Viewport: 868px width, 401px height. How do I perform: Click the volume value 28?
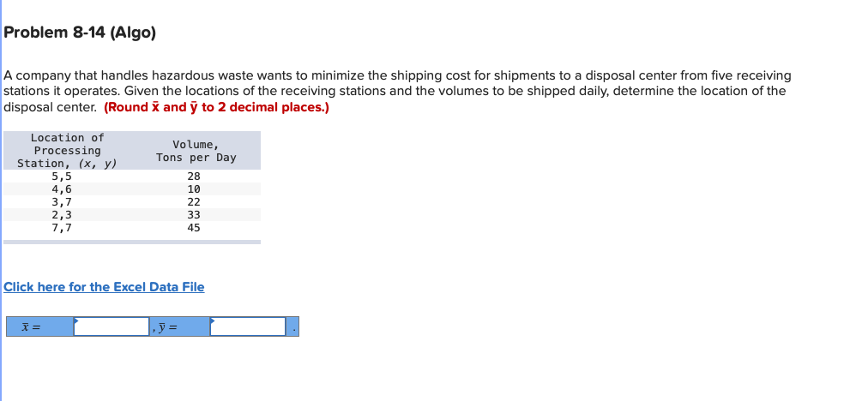194,177
